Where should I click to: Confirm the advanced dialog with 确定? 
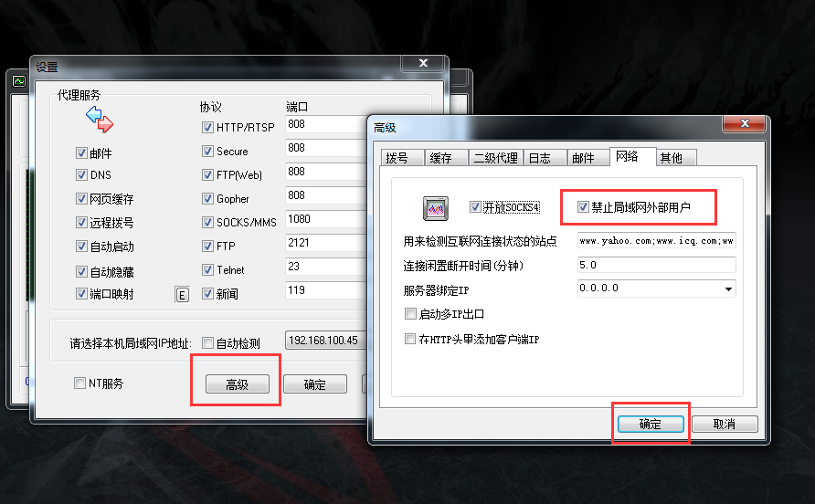pyautogui.click(x=651, y=424)
